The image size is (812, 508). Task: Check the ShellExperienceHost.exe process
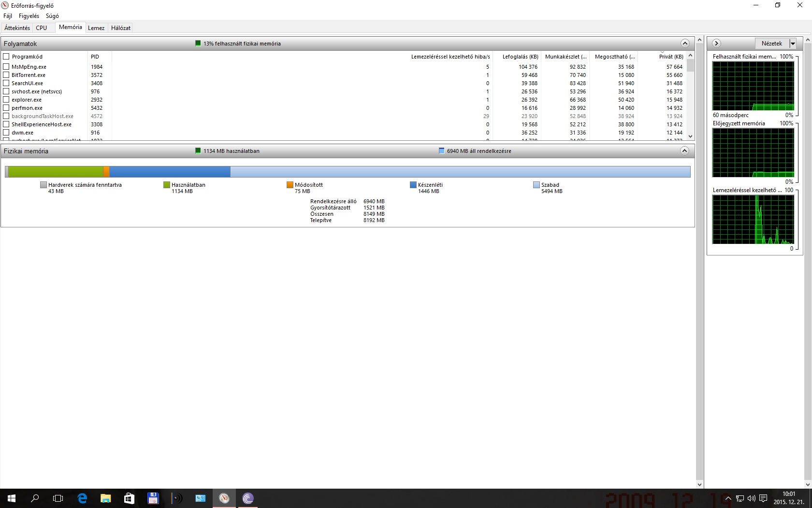pos(6,124)
